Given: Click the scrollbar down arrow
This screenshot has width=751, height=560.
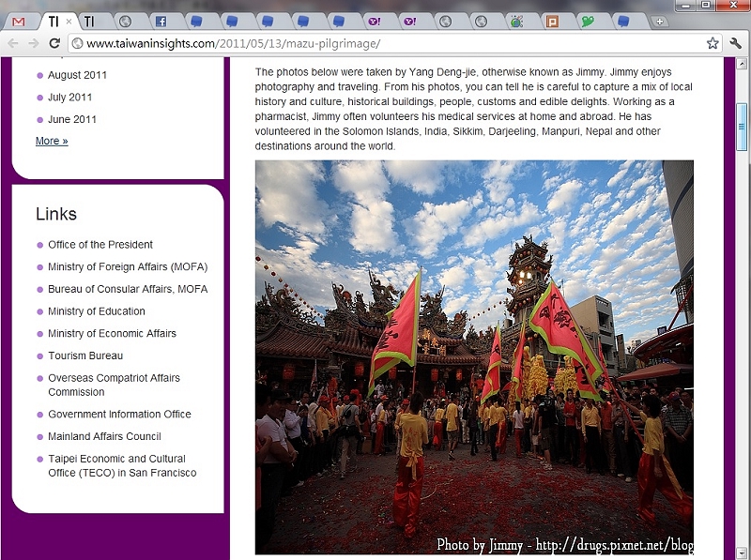Looking at the screenshot, I should tap(742, 552).
